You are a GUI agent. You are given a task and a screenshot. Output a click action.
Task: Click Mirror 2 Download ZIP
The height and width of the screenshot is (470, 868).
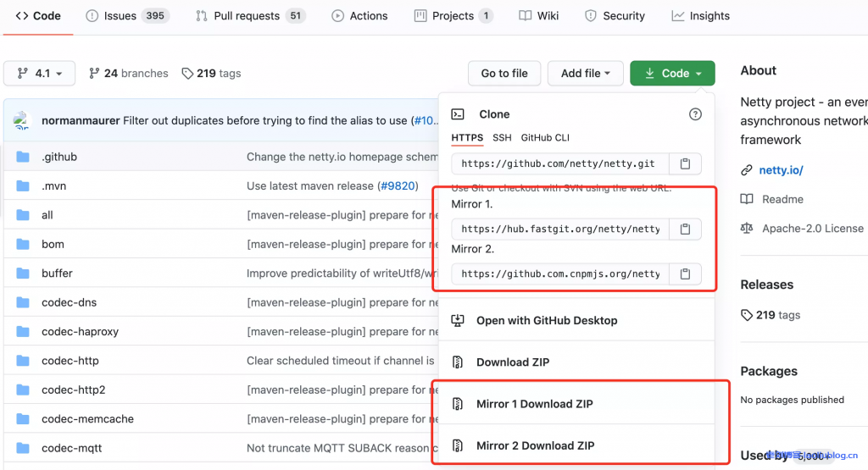(534, 445)
